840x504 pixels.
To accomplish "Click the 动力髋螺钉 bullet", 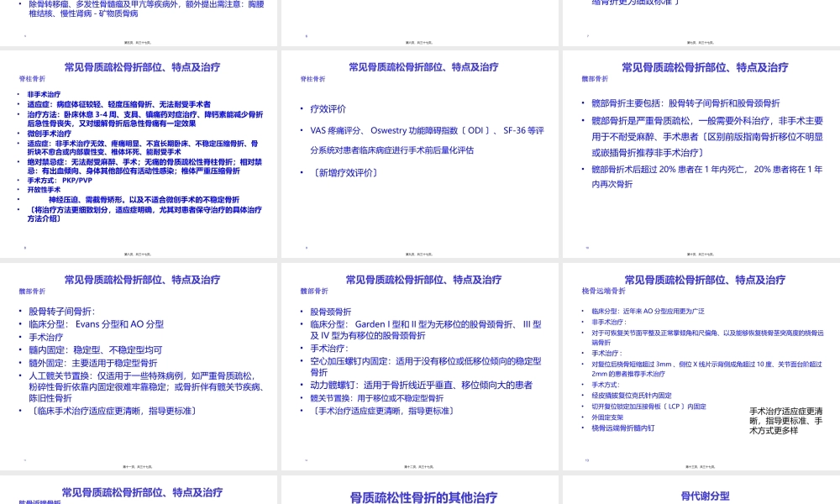I will (x=421, y=385).
